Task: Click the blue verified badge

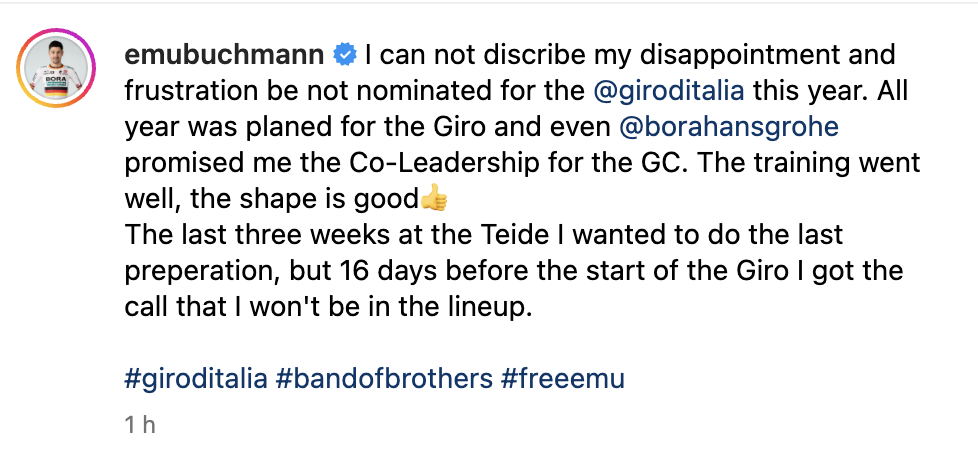Action: tap(345, 56)
